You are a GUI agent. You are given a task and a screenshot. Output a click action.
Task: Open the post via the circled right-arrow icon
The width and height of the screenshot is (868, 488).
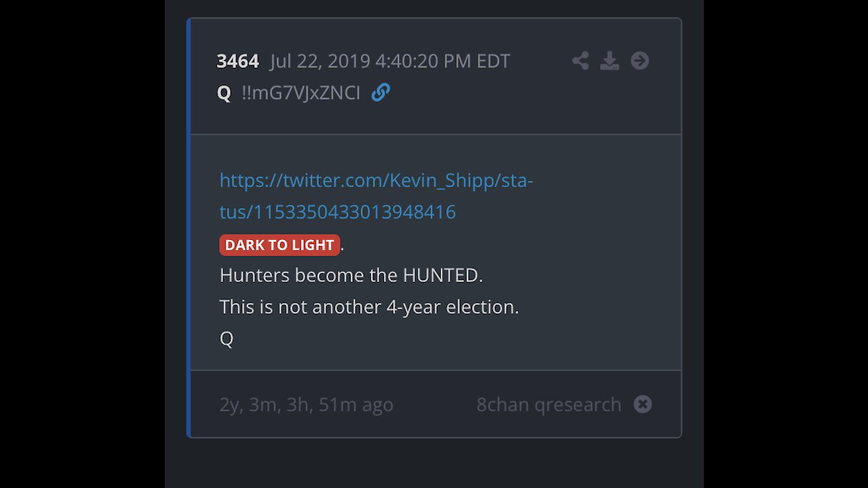point(639,61)
